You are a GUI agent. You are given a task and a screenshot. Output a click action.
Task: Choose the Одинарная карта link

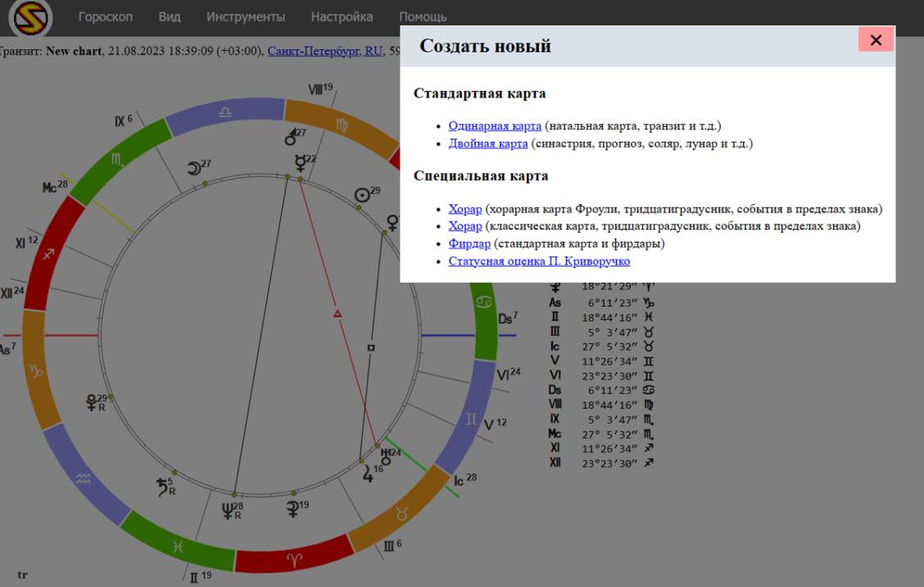495,125
